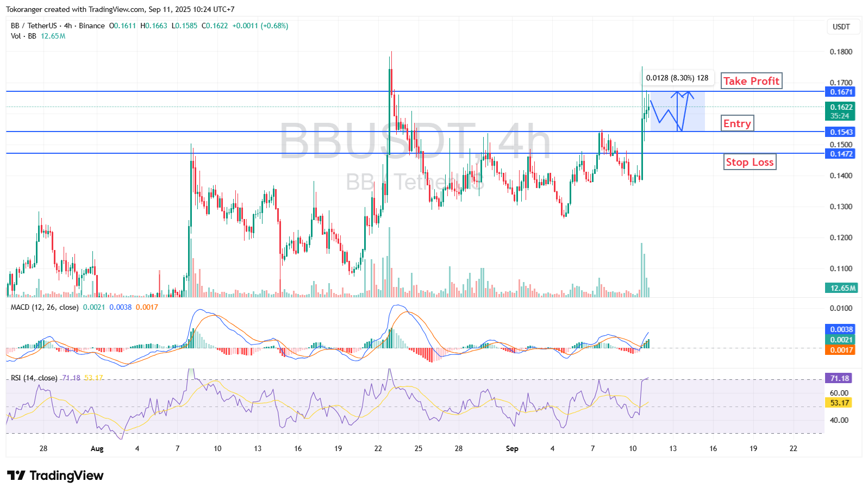Click the 40.00 RSI scale label

pos(839,420)
